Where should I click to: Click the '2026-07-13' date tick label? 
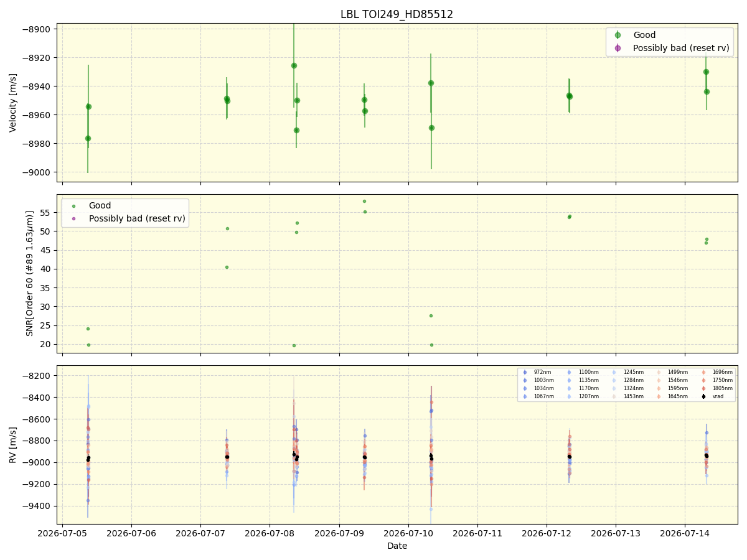(616, 534)
